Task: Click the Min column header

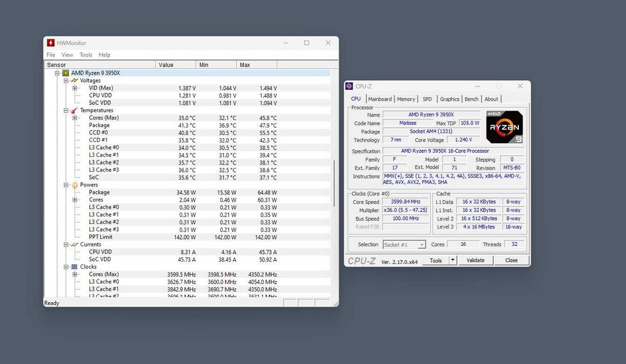Action: (216, 64)
